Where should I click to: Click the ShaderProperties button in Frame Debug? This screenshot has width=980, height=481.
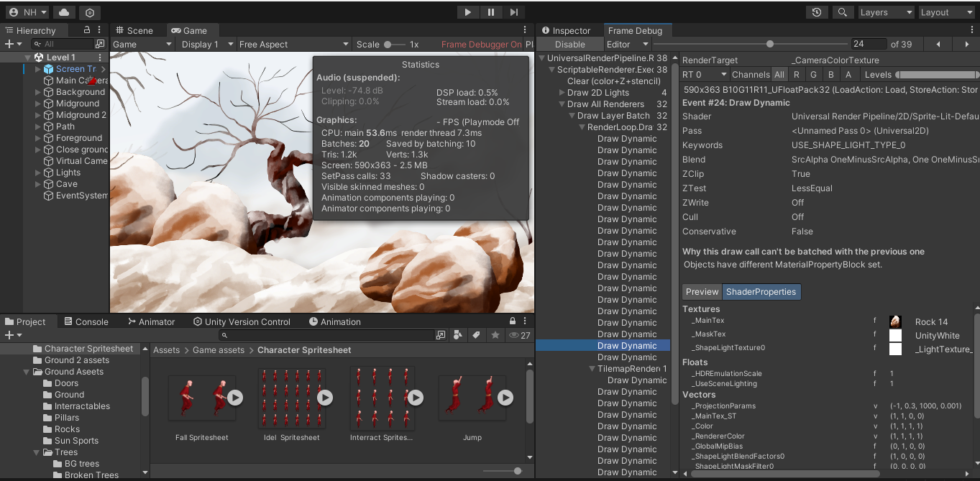[761, 292]
